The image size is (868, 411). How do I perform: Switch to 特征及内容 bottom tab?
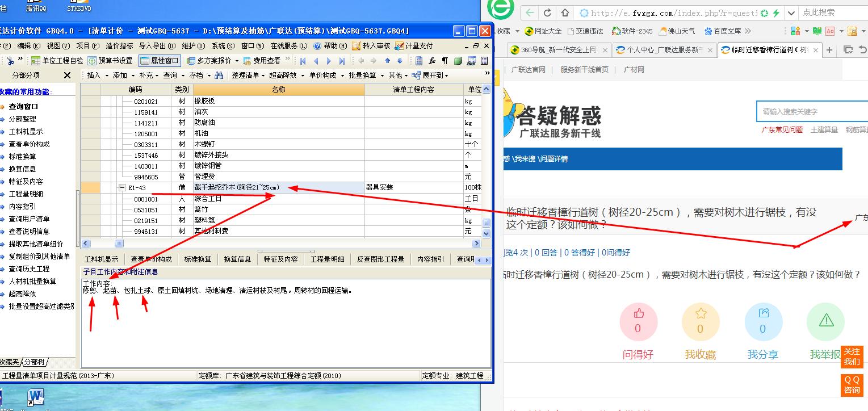click(x=280, y=259)
